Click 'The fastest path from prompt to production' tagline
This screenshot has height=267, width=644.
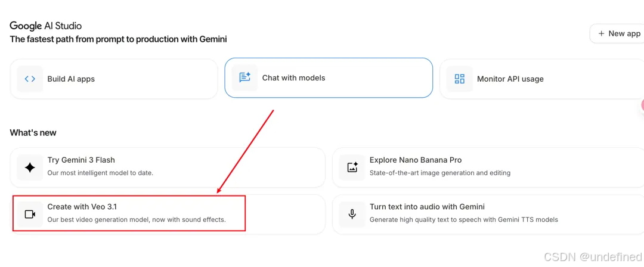pyautogui.click(x=118, y=39)
